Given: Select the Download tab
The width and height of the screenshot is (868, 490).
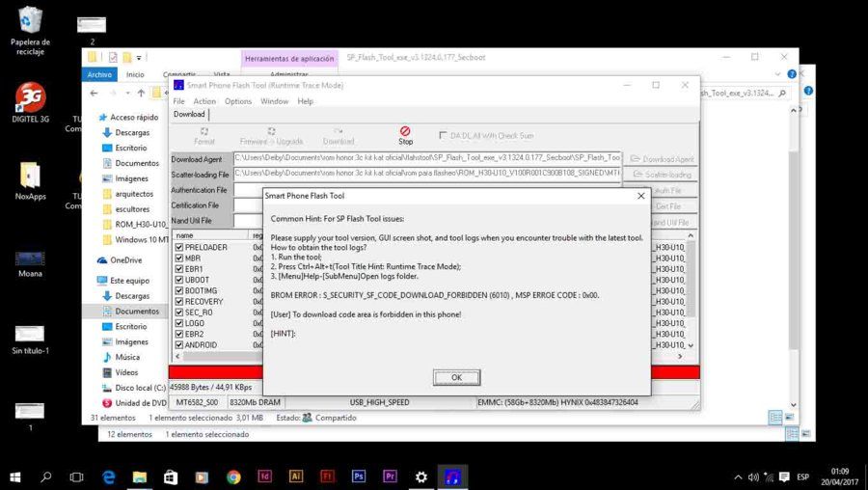Looking at the screenshot, I should (x=189, y=114).
